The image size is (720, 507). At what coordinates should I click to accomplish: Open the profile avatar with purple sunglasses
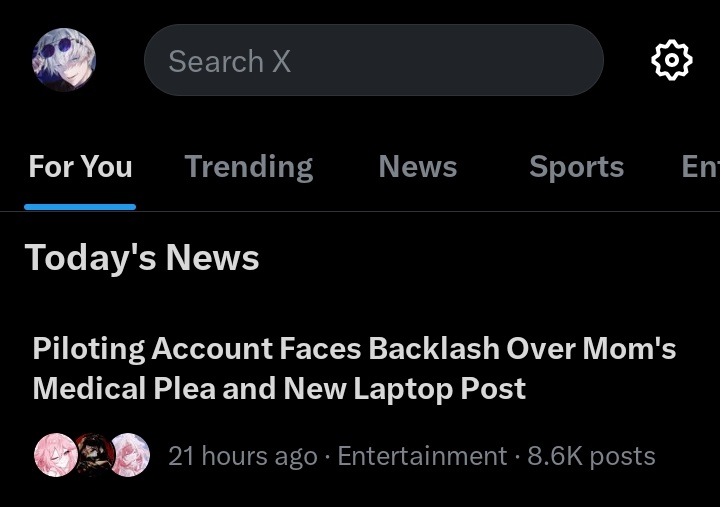[64, 60]
